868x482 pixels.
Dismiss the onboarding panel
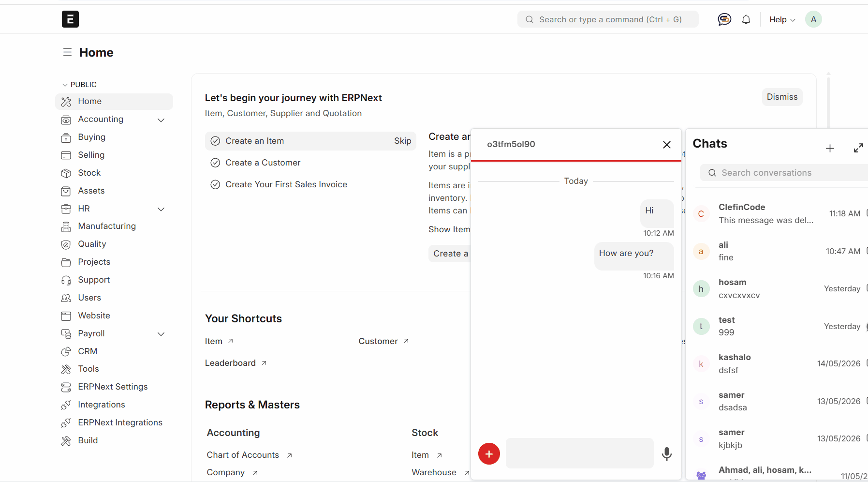click(x=782, y=97)
